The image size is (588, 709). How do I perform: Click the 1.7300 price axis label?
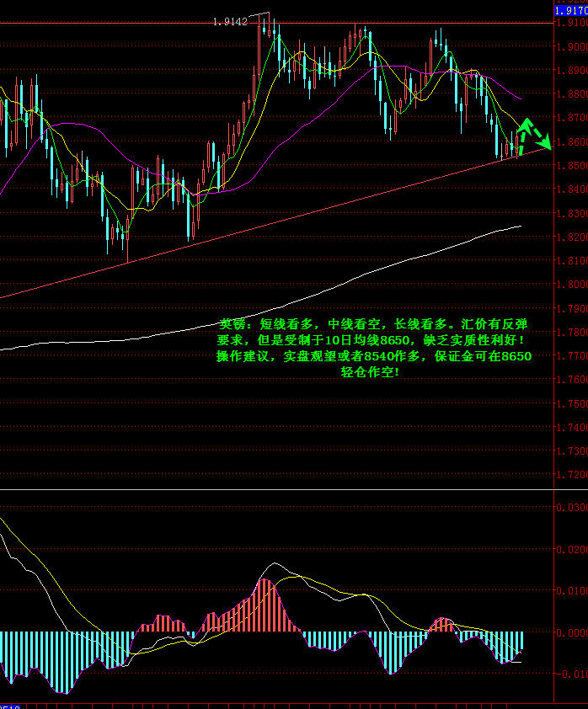[572, 451]
